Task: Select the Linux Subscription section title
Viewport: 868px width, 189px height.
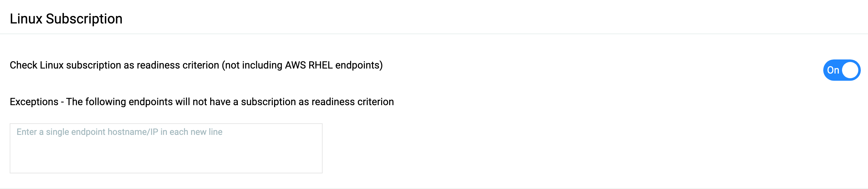Action: pos(66,19)
